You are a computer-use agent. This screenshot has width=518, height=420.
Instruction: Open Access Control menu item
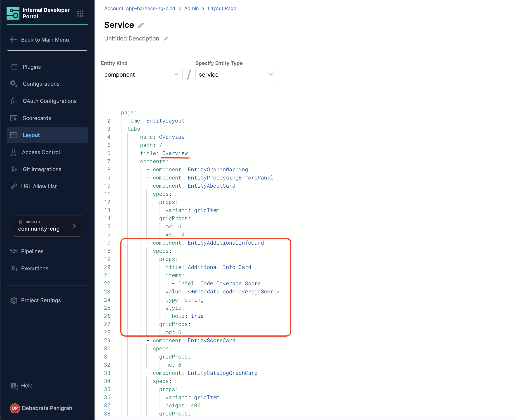click(x=41, y=152)
